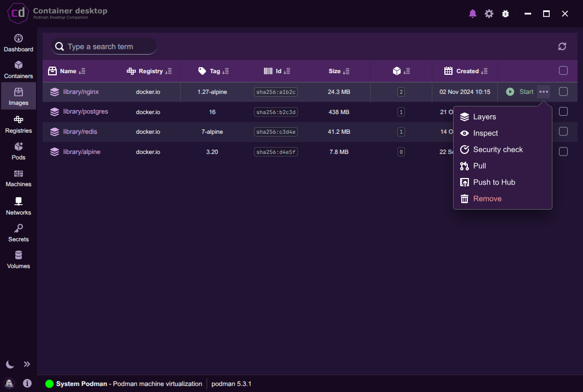The image size is (583, 392).
Task: Open the Dashboard section in sidebar
Action: tap(18, 43)
